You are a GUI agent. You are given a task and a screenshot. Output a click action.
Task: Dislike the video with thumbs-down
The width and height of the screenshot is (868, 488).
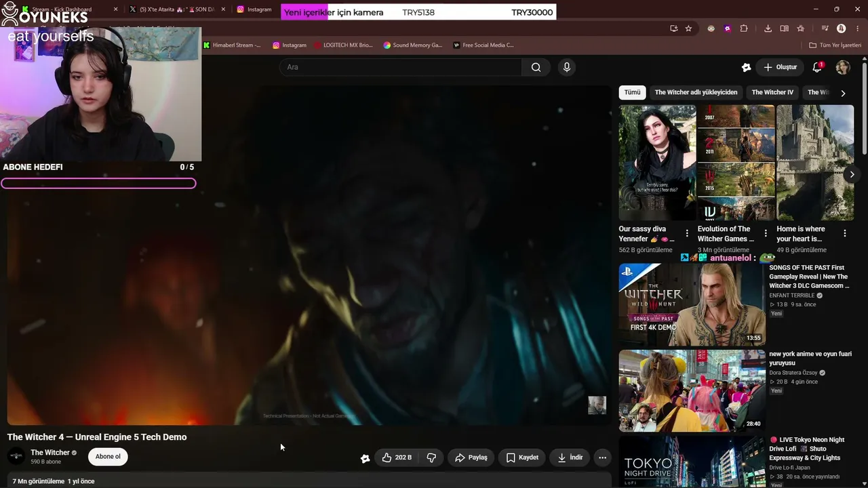431,457
